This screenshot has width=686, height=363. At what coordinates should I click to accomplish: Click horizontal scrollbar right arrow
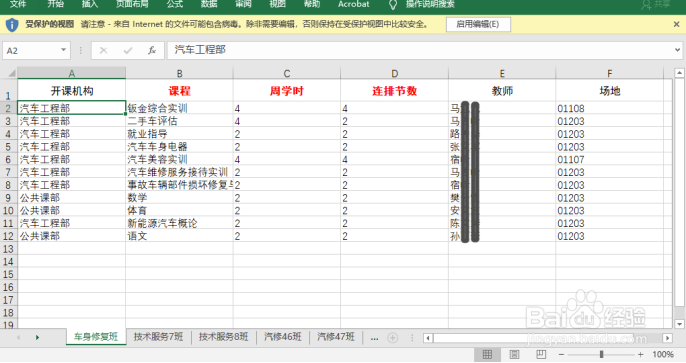tap(667, 338)
